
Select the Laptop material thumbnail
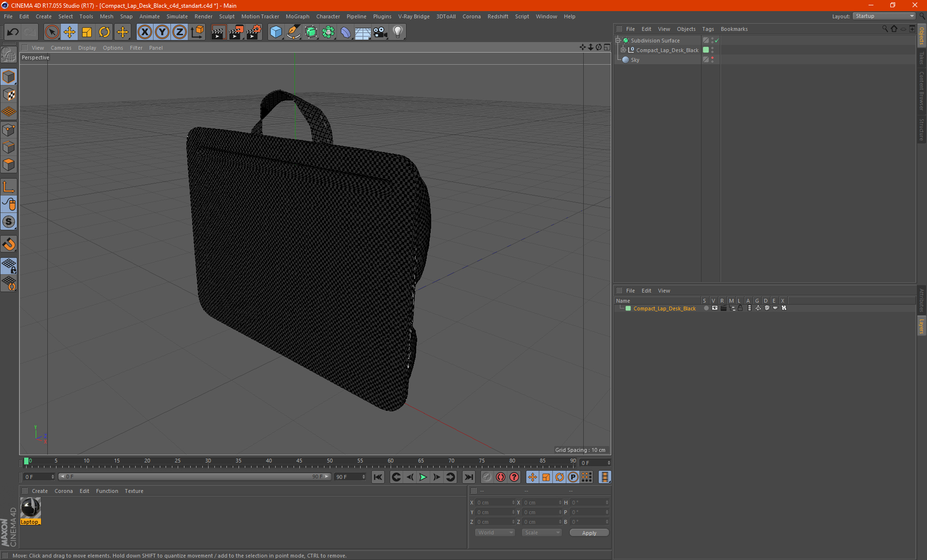point(30,508)
